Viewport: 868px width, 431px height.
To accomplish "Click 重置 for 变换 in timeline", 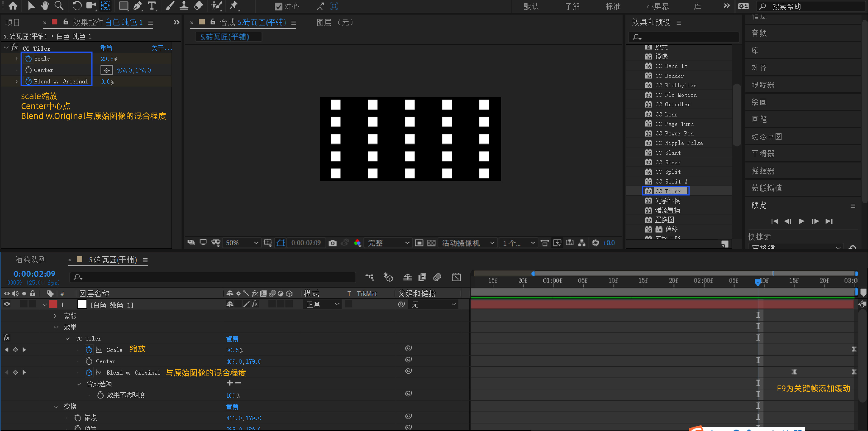I will click(x=232, y=407).
